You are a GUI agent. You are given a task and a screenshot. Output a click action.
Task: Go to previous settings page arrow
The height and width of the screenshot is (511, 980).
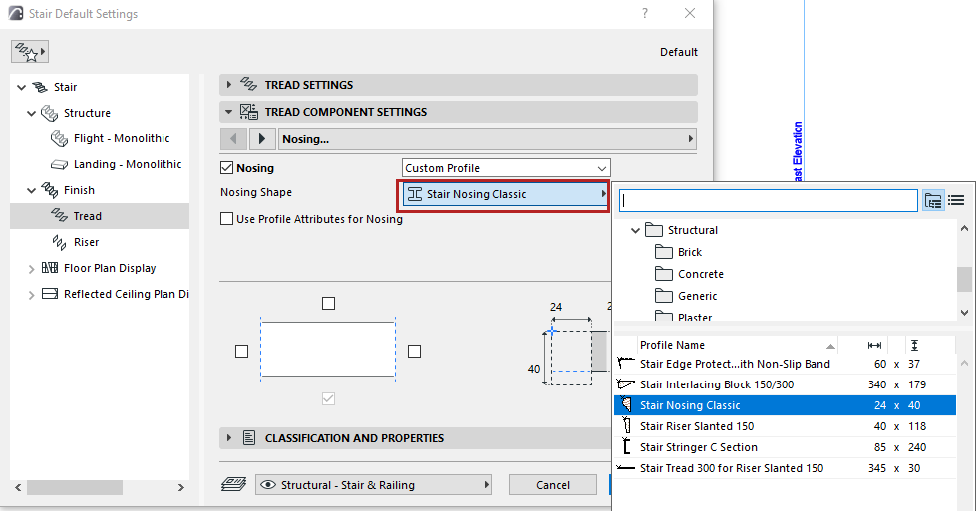pyautogui.click(x=233, y=139)
